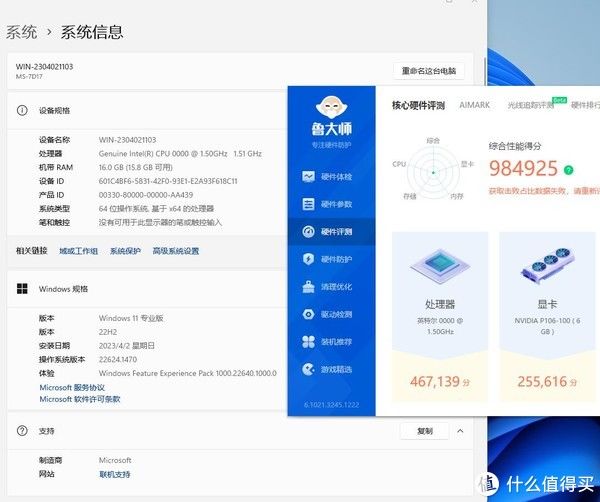This screenshot has width=600, height=502.
Task: Click the 鲁大师 mascot logo
Action: [331, 107]
